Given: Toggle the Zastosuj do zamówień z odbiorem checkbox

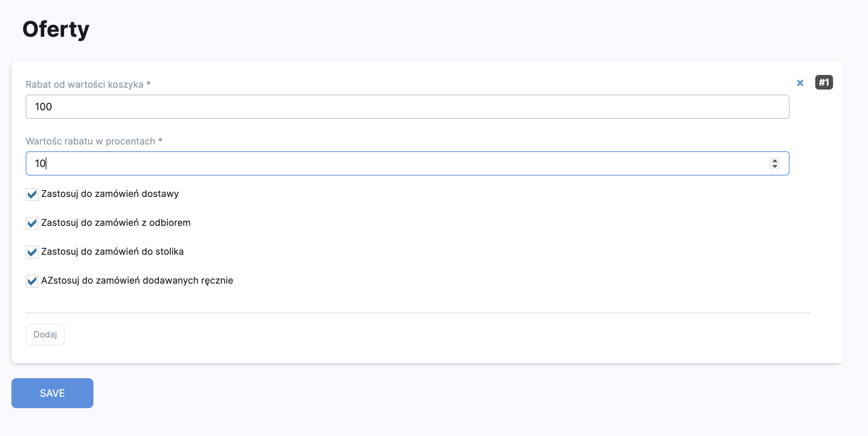Looking at the screenshot, I should coord(32,223).
